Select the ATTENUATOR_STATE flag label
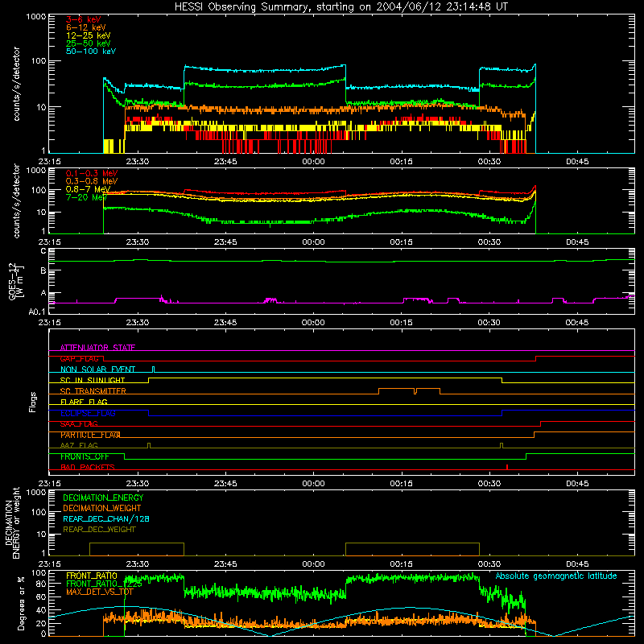Image resolution: width=644 pixels, height=644 pixels. click(97, 348)
